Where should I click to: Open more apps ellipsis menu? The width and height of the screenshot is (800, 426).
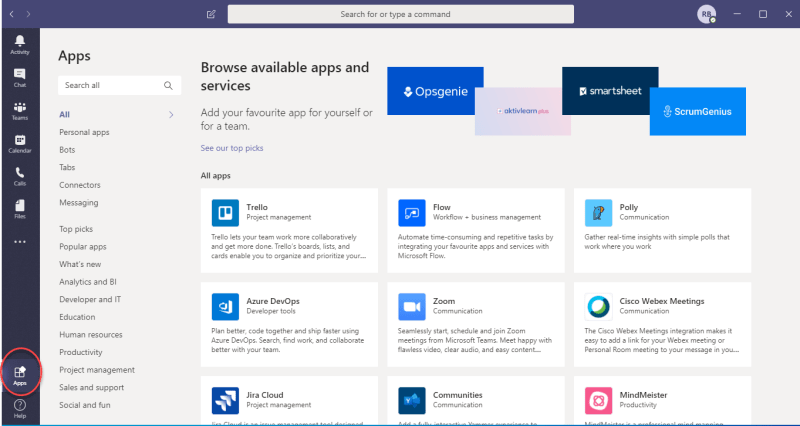click(20, 241)
